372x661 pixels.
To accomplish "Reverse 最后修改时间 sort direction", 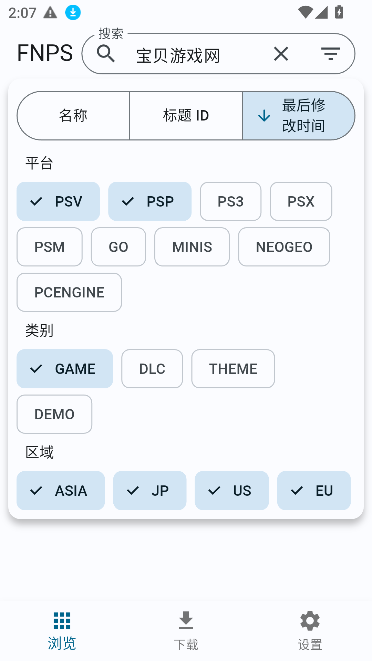I will point(299,116).
